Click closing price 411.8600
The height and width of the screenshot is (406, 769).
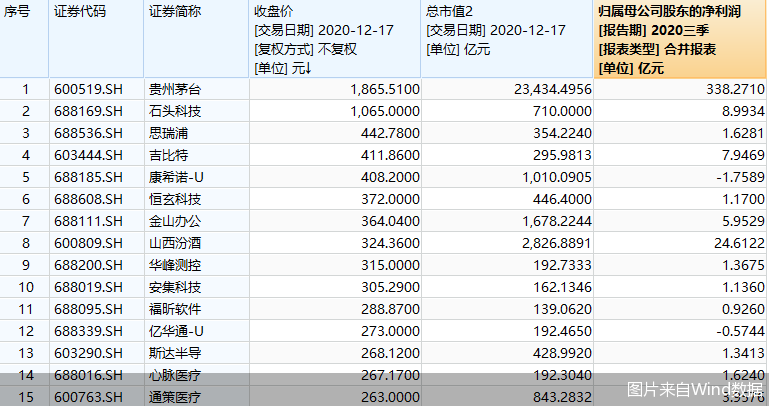coord(390,155)
